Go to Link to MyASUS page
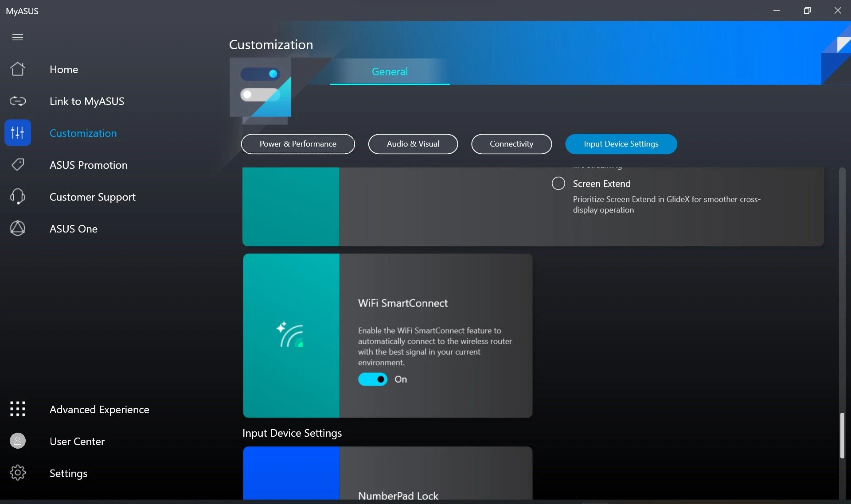Screen dimensions: 851x504 [87, 101]
